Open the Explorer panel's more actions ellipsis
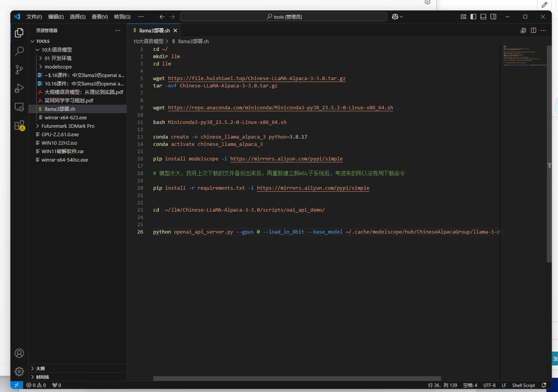This screenshot has width=558, height=392. 118,30
